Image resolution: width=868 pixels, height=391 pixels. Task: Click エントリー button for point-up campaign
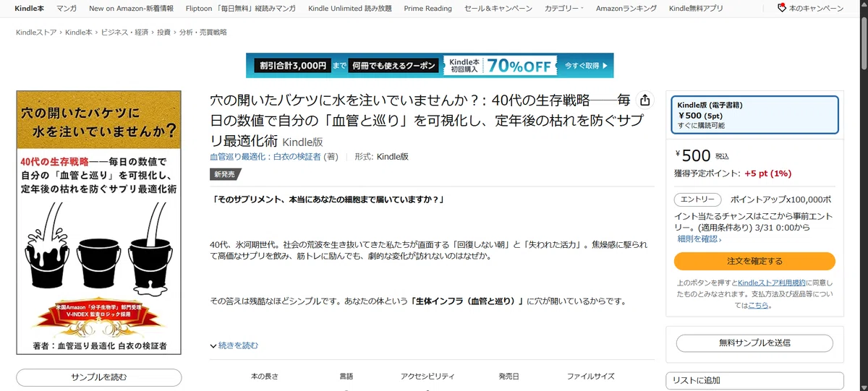click(x=697, y=199)
